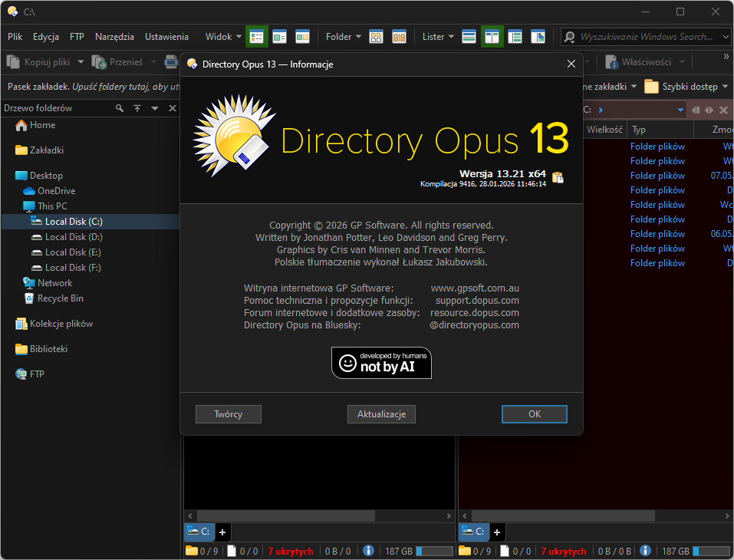Click the dual folder icon after Folder

point(399,37)
